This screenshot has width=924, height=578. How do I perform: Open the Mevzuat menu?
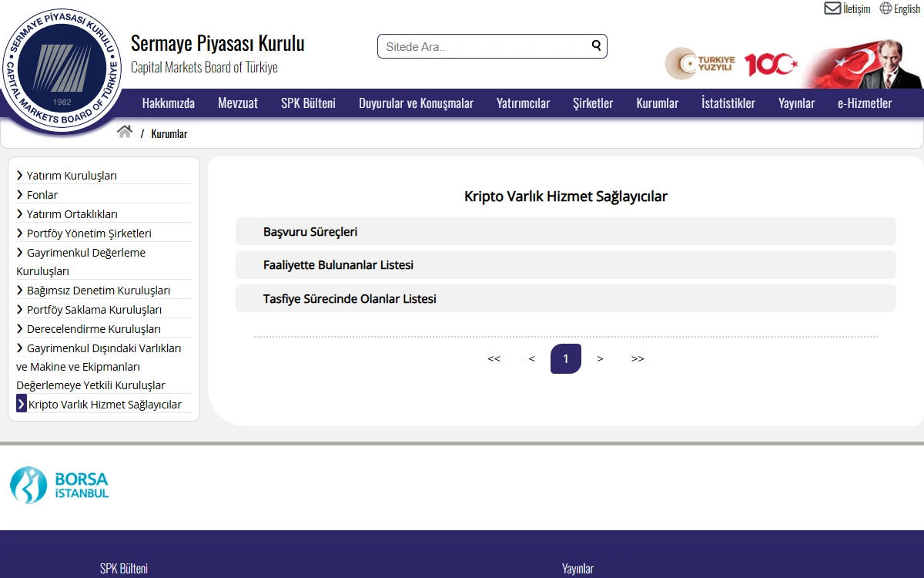pyautogui.click(x=238, y=102)
